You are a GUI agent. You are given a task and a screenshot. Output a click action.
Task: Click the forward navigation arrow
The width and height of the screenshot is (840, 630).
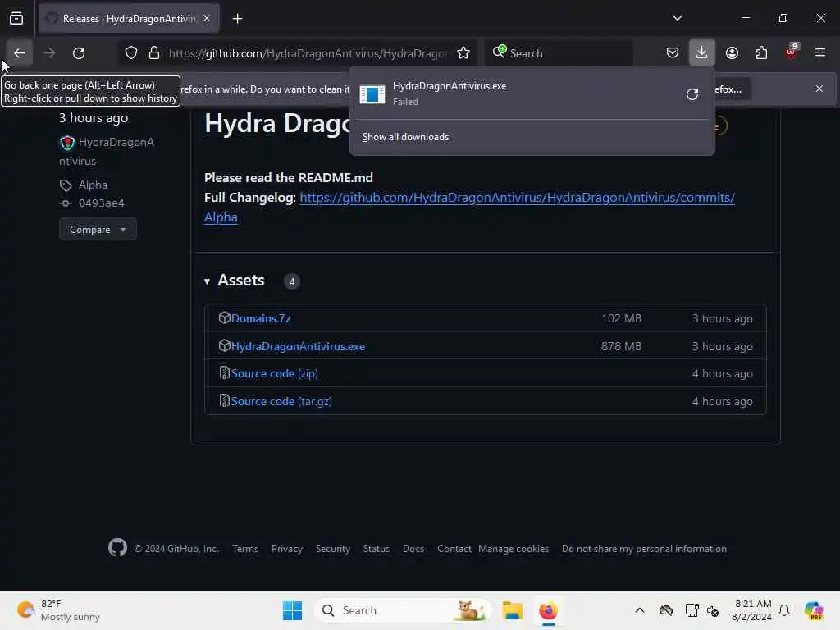click(x=49, y=53)
